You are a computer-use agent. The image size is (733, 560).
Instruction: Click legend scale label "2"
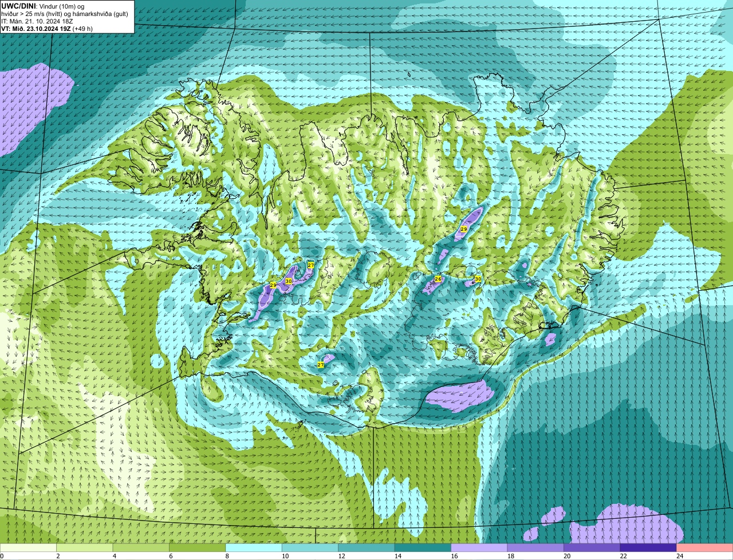[x=58, y=555]
